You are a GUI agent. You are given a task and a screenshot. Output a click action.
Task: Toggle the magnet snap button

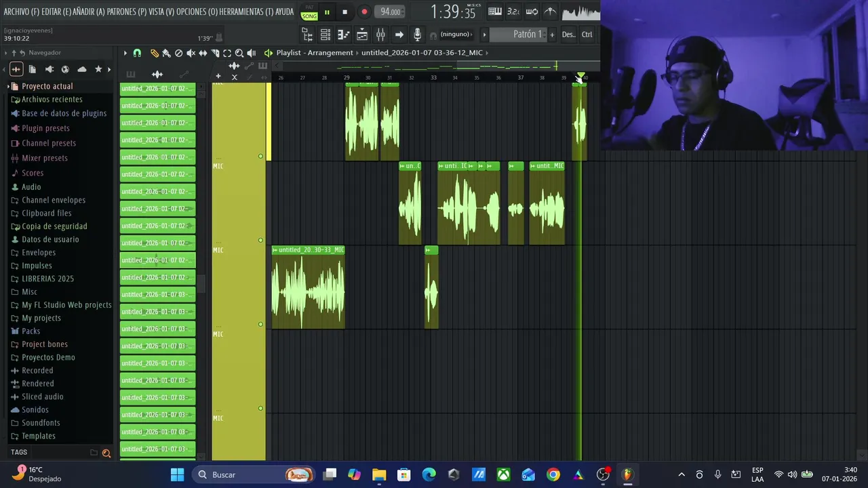point(137,53)
